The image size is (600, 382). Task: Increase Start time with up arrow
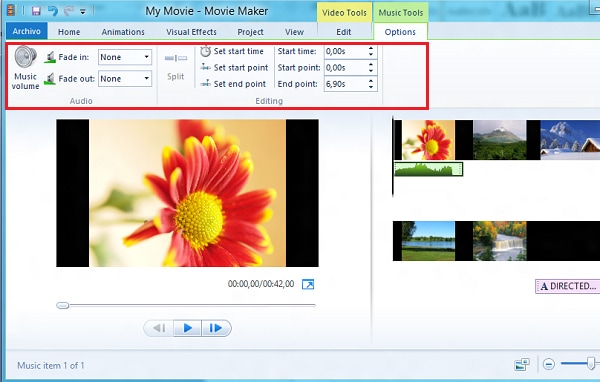(x=371, y=48)
